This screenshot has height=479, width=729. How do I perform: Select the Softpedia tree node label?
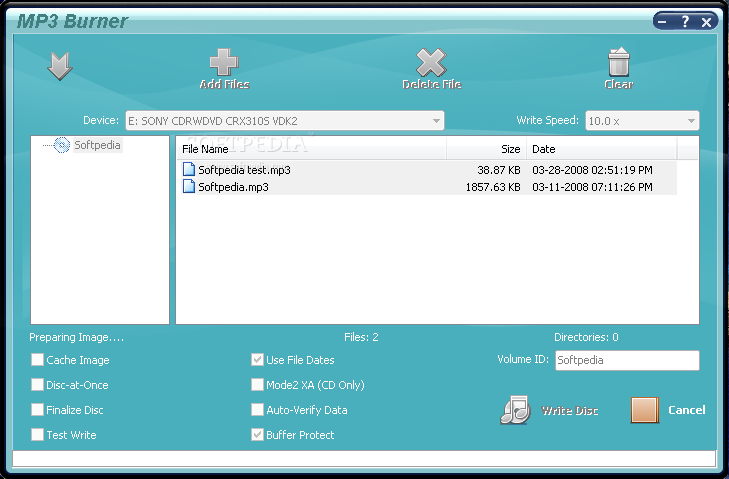click(x=97, y=145)
